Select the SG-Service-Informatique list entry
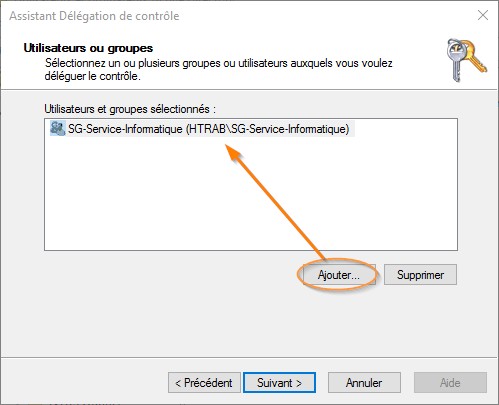 202,129
